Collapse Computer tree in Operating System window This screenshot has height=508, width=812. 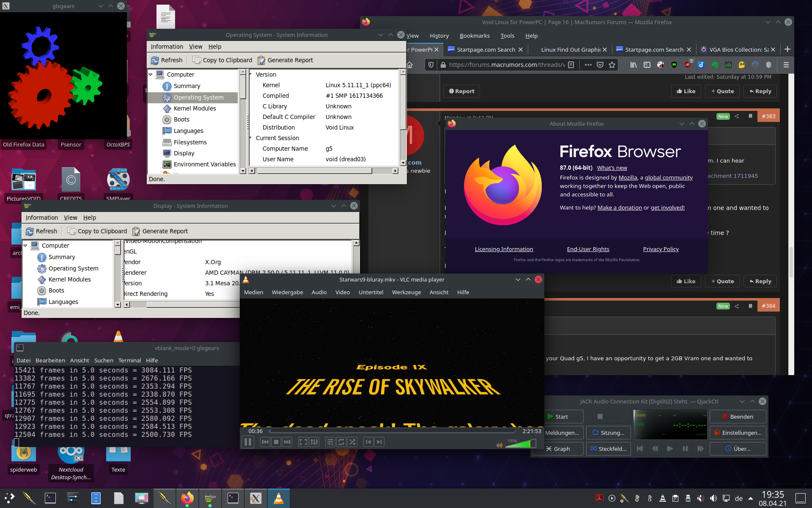(x=151, y=75)
